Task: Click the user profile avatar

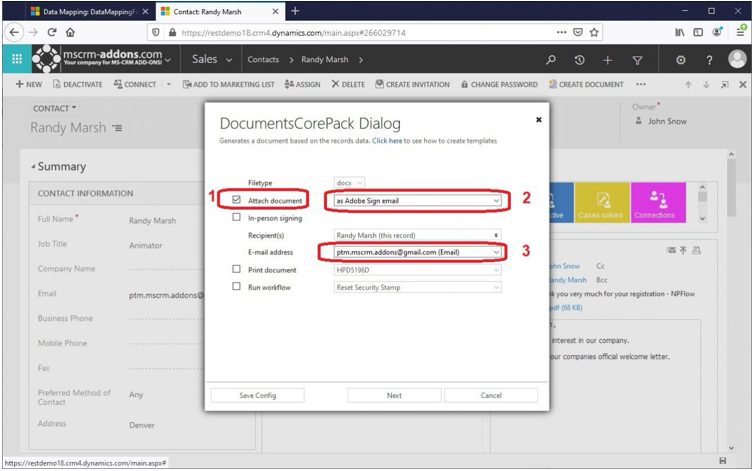Action: 737,59
